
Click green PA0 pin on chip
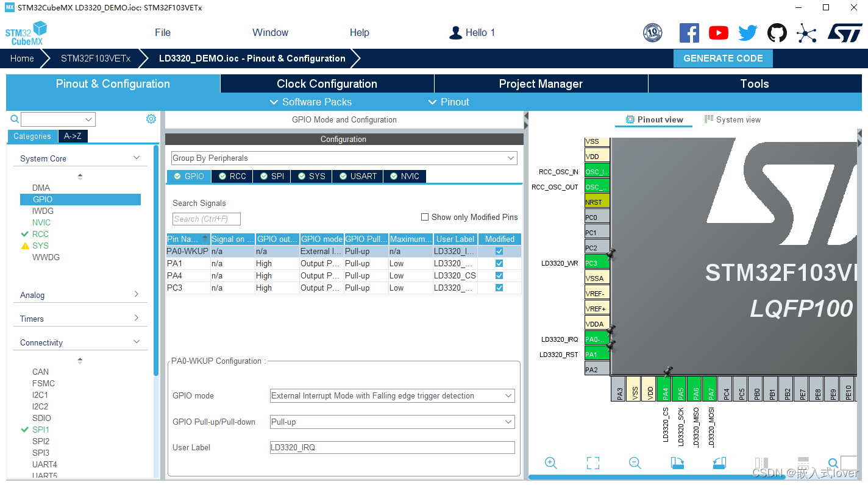click(x=597, y=339)
